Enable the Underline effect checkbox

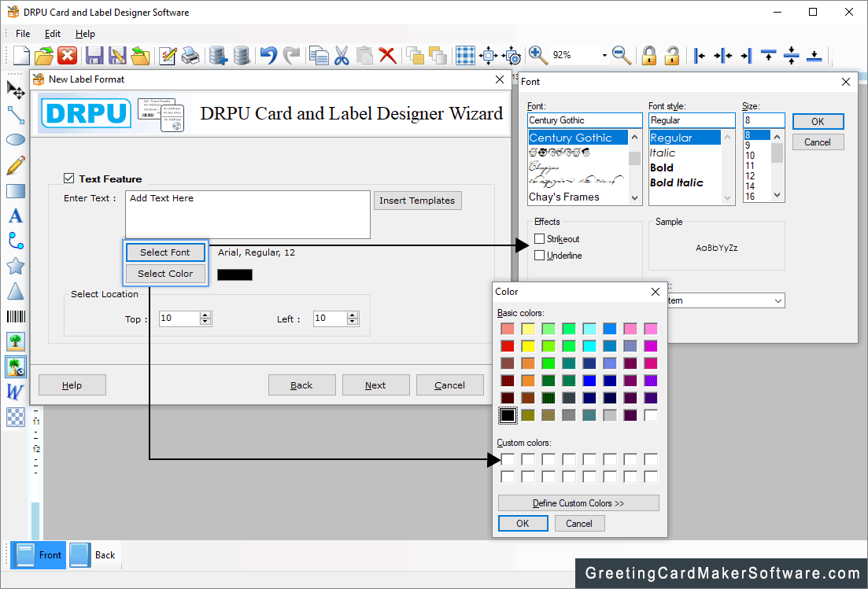(540, 256)
